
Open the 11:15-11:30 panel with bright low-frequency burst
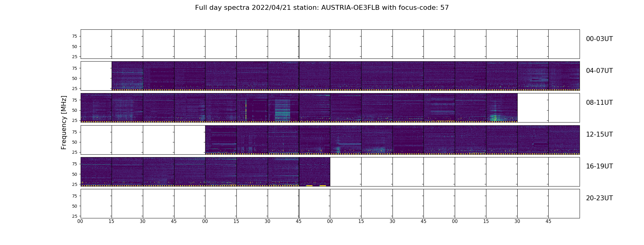pos(502,108)
